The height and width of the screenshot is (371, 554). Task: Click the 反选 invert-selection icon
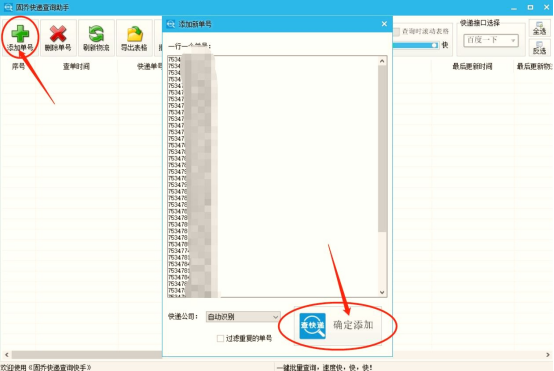540,47
